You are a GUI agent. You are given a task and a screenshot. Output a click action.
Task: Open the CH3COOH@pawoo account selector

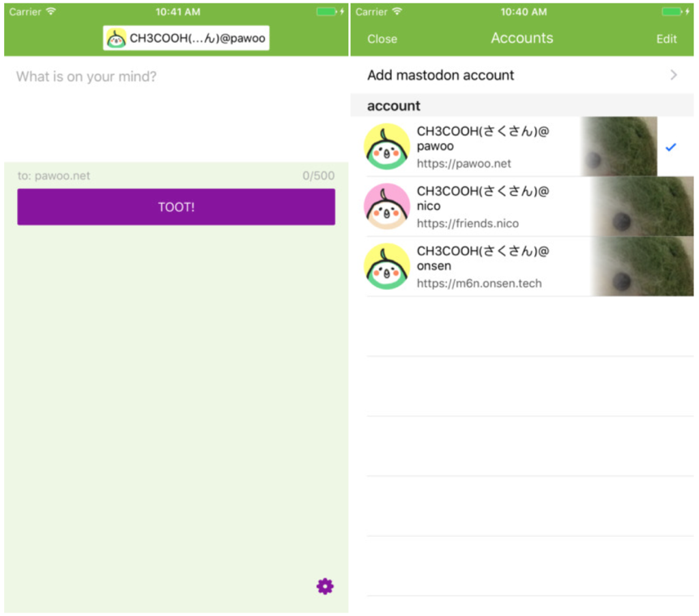[x=186, y=38]
